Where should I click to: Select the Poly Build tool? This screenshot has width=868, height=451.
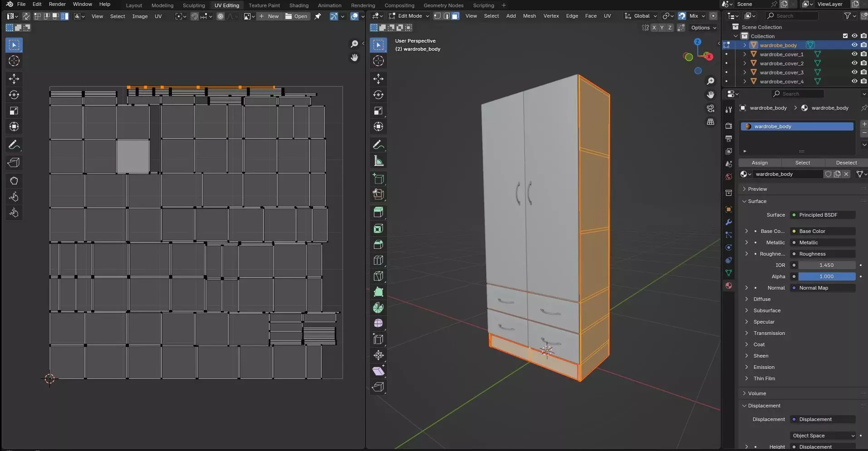(x=378, y=292)
